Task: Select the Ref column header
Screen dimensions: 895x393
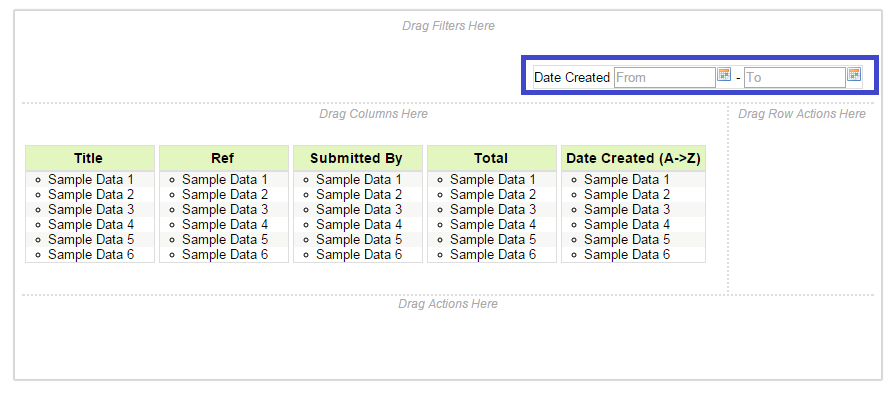Action: (224, 158)
